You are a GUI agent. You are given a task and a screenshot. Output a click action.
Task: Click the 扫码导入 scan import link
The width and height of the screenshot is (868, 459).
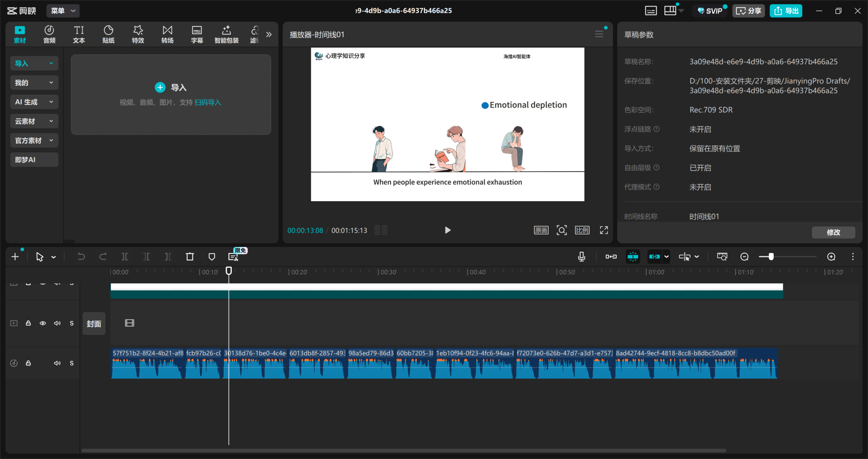click(208, 102)
